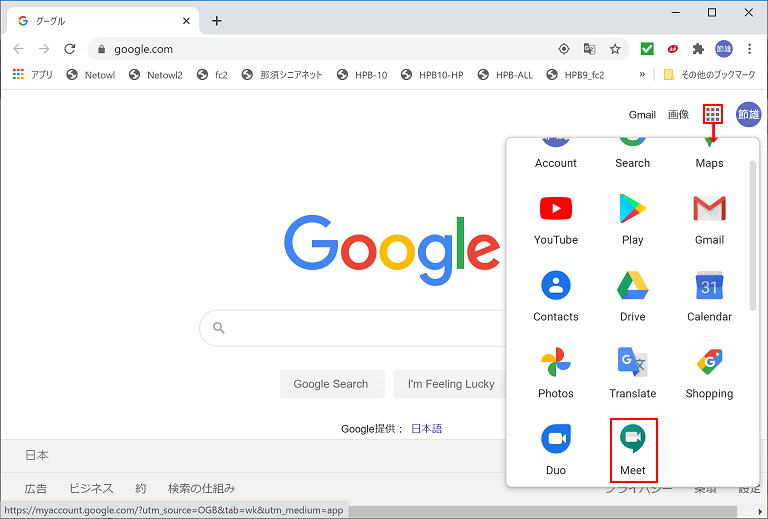
Task: Open the HPB9_fc2 bookmark
Action: tap(576, 74)
